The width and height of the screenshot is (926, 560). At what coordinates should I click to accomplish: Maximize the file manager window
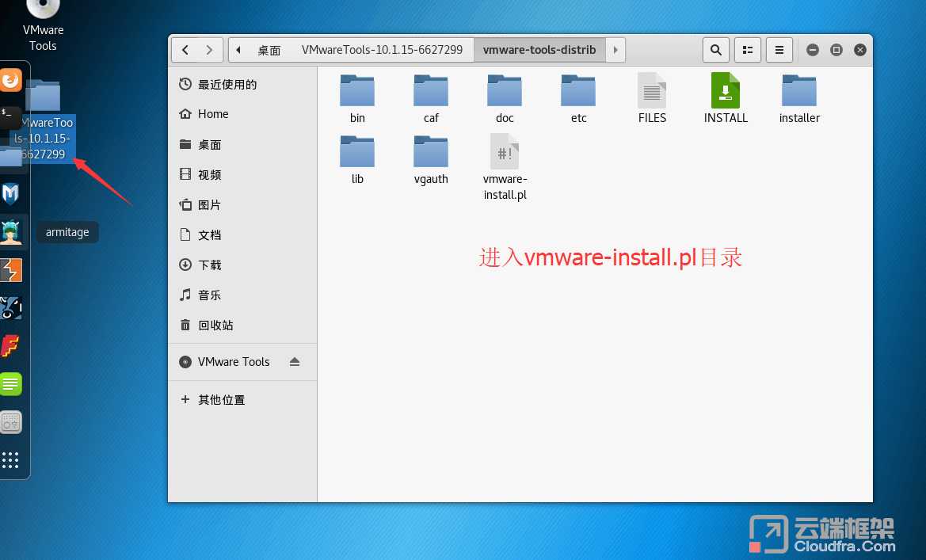tap(836, 50)
